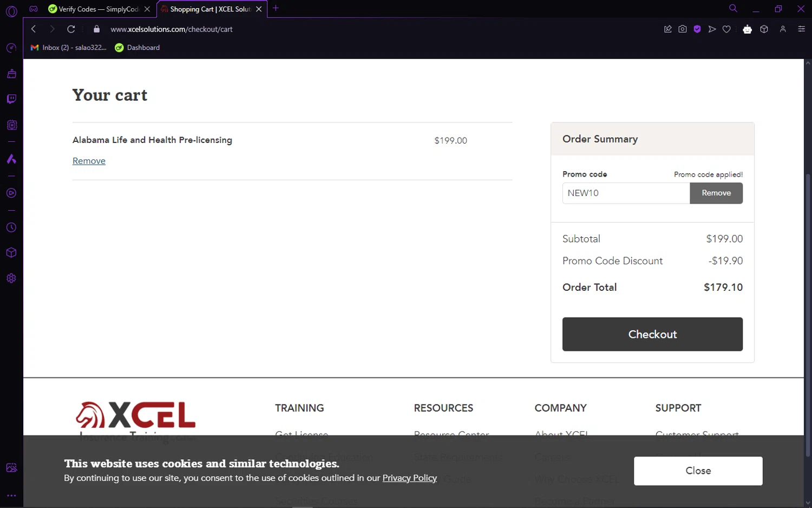Open a new tab with plus button
812x508 pixels.
(x=276, y=8)
